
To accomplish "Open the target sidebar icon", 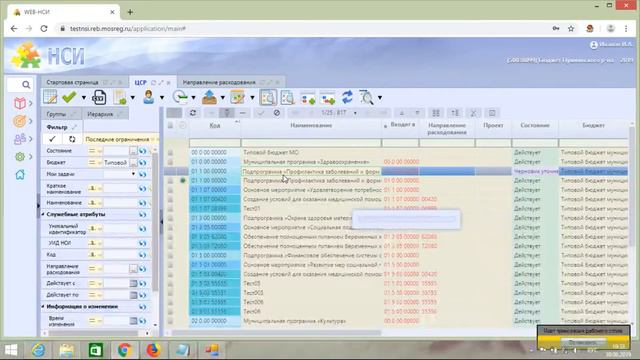I will coord(20,121).
